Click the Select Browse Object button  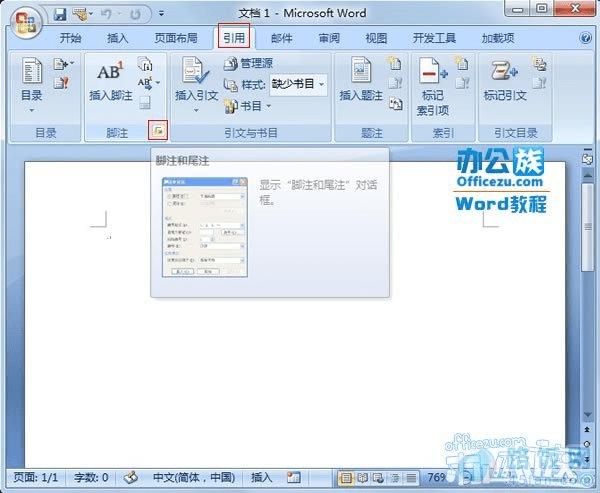tap(587, 444)
